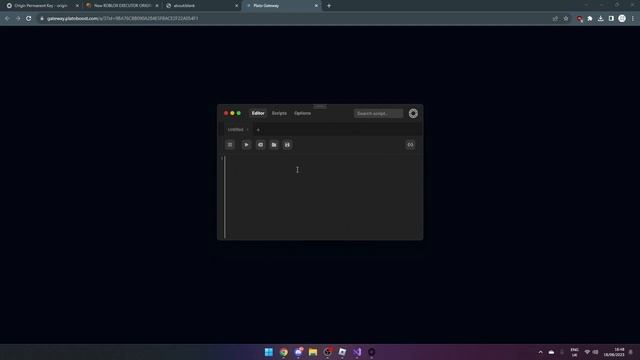
Task: Open a script file with the folder icon
Action: tap(274, 144)
